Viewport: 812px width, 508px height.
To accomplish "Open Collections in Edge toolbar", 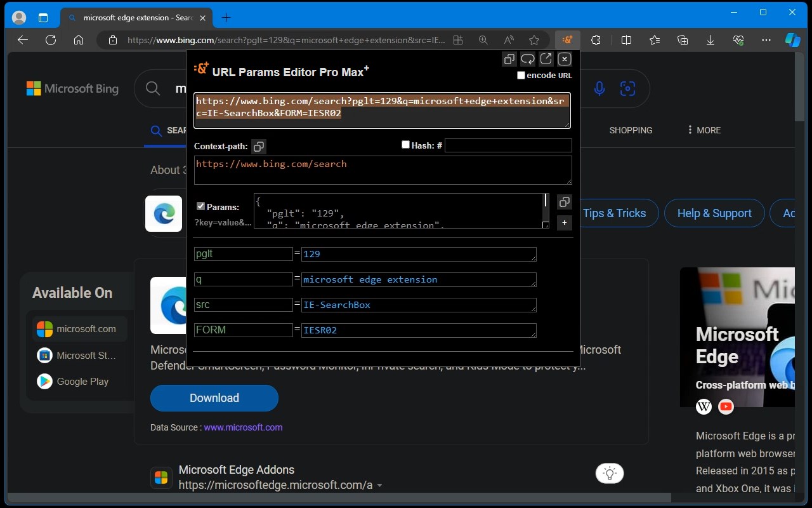I will pos(683,40).
